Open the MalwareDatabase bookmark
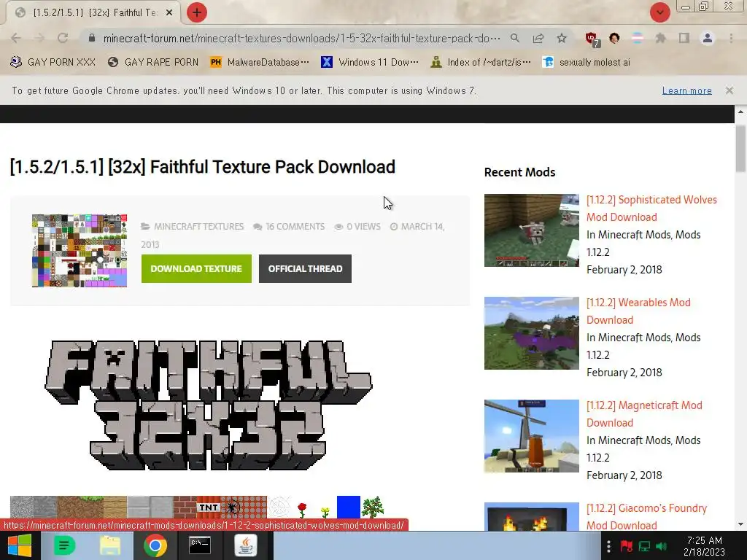Screen dimensions: 747x560 point(259,62)
